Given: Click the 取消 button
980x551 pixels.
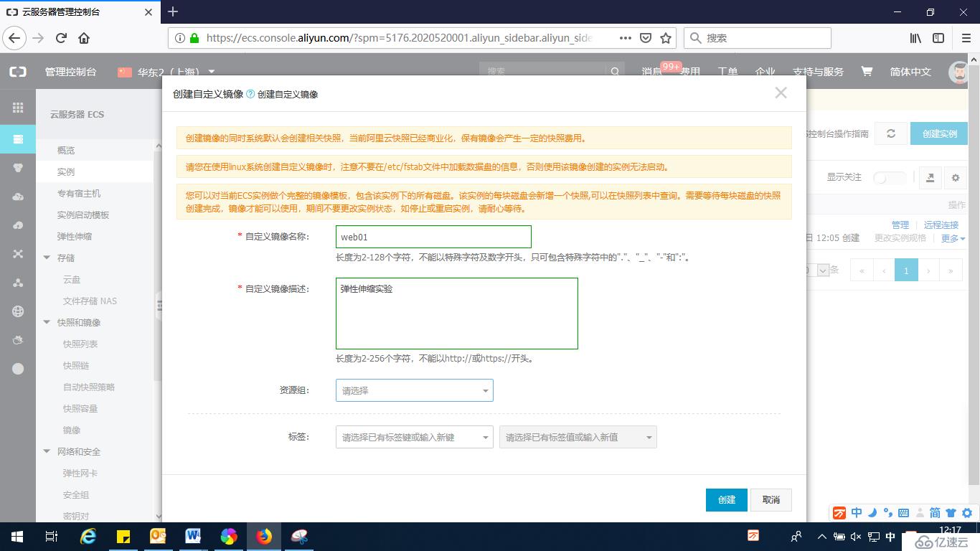Looking at the screenshot, I should [771, 500].
